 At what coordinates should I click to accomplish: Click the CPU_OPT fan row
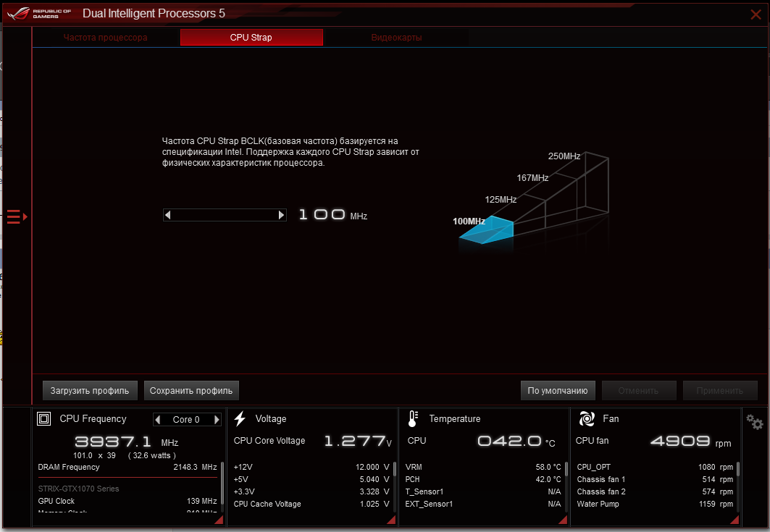click(x=655, y=467)
